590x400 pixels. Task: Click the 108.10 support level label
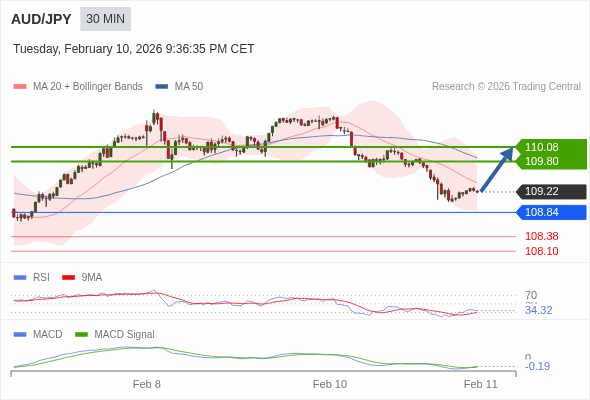coord(541,251)
